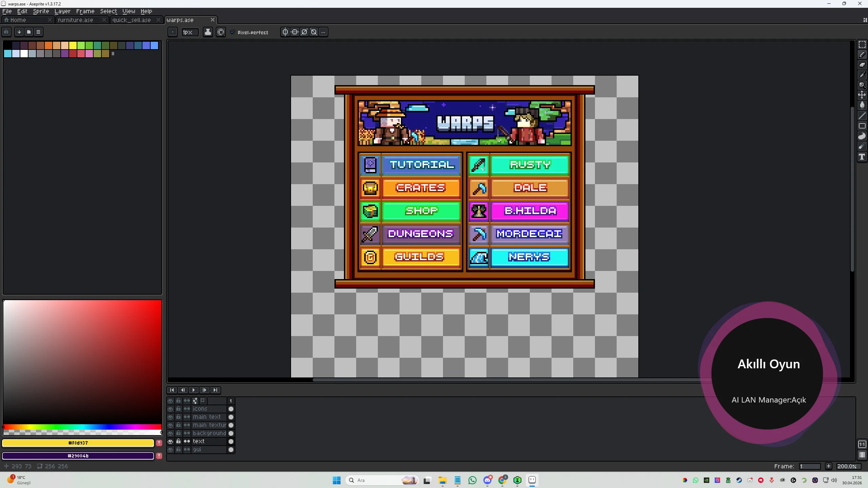Viewport: 868px width, 488px height.
Task: Select the Contour tool
Action: click(x=862, y=136)
